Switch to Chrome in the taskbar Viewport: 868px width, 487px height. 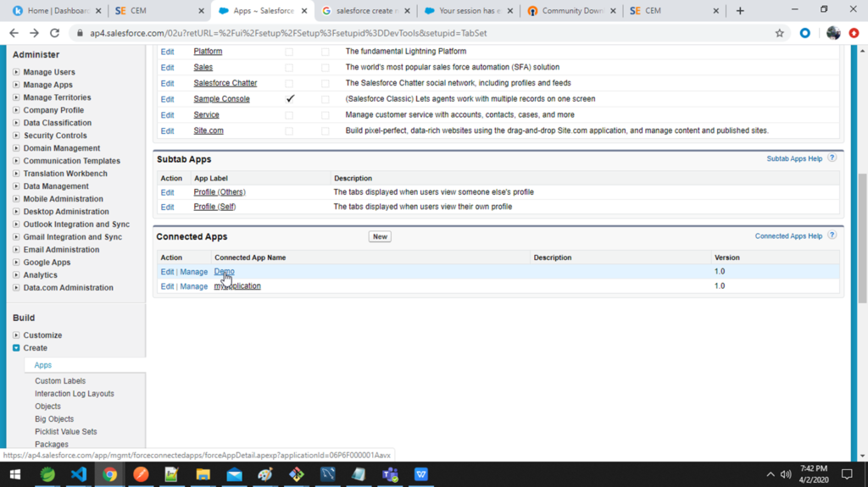pyautogui.click(x=109, y=474)
